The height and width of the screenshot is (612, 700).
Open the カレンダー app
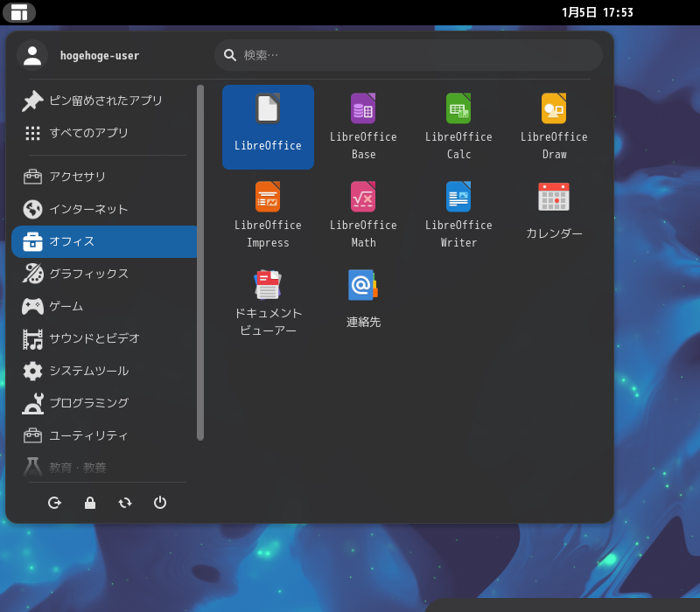[554, 215]
